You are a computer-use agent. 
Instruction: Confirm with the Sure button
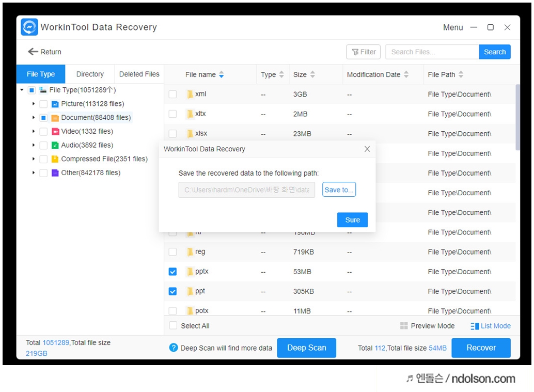point(353,220)
